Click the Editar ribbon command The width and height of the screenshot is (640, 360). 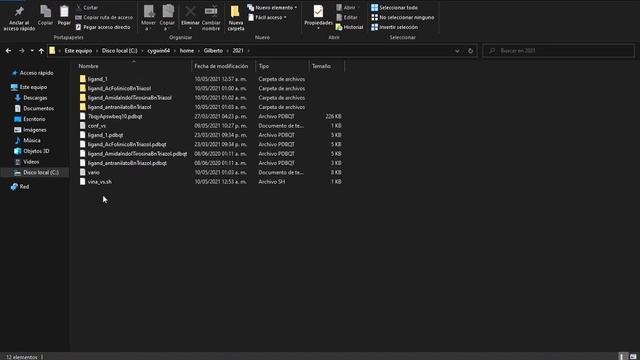point(347,18)
